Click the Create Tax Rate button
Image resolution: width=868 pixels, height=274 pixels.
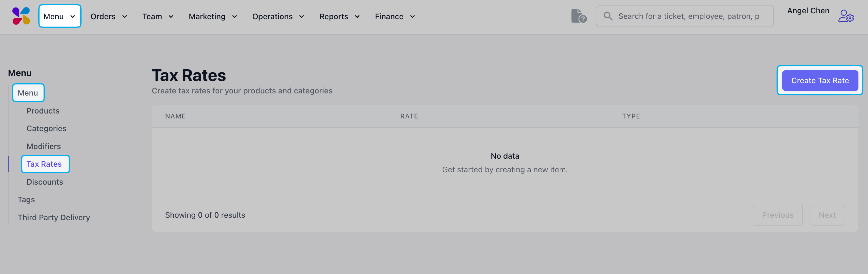[x=820, y=80]
